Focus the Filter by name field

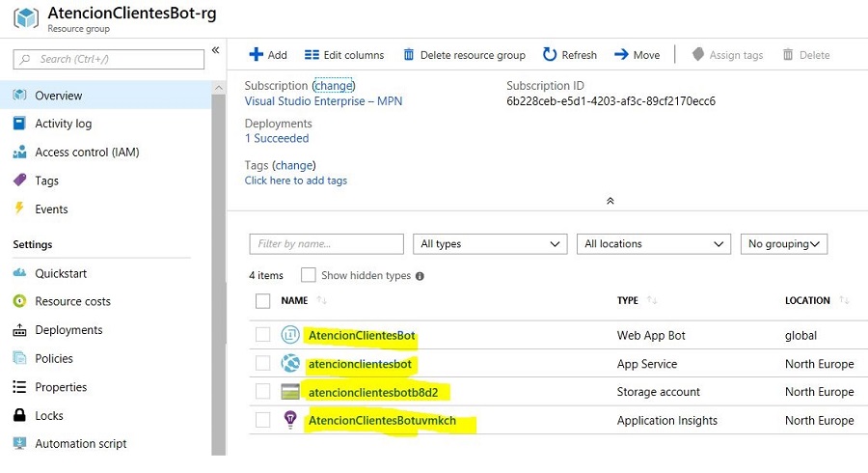click(x=326, y=243)
